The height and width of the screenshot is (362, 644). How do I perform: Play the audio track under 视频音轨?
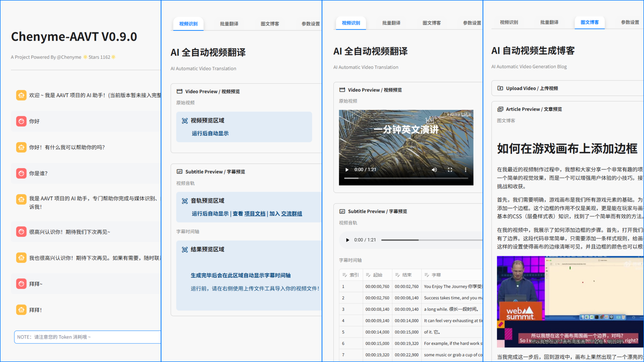347,240
